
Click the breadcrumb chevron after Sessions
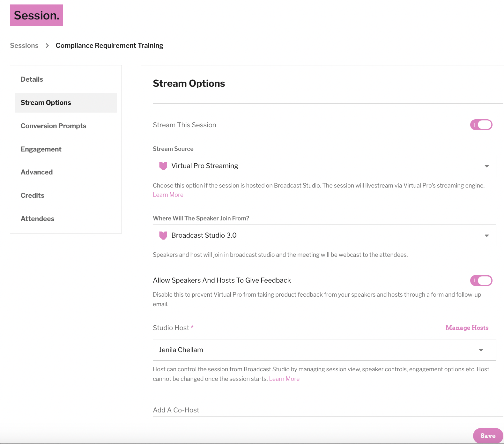[x=47, y=46]
